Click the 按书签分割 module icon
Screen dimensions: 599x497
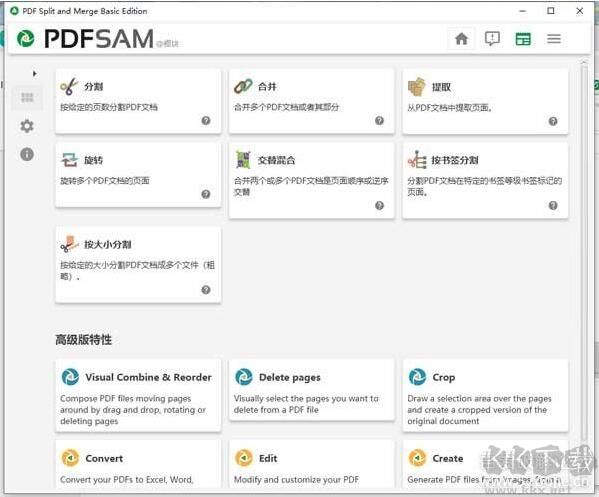(417, 160)
